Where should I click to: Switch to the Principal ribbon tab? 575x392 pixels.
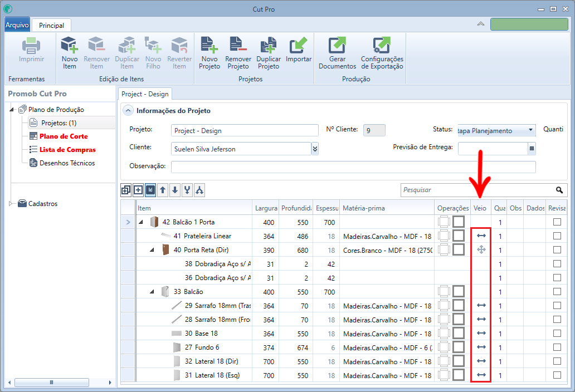51,25
